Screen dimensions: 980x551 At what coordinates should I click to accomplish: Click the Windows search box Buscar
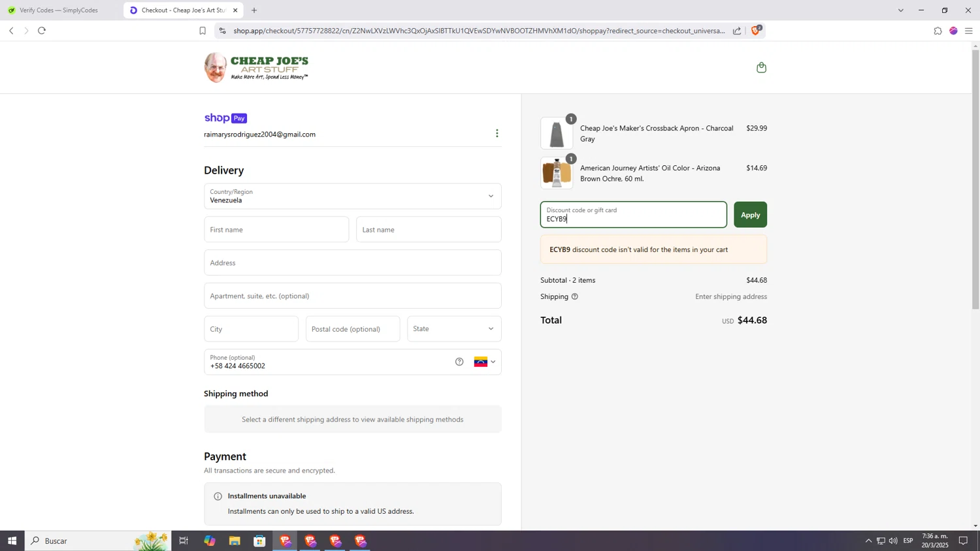(98, 541)
